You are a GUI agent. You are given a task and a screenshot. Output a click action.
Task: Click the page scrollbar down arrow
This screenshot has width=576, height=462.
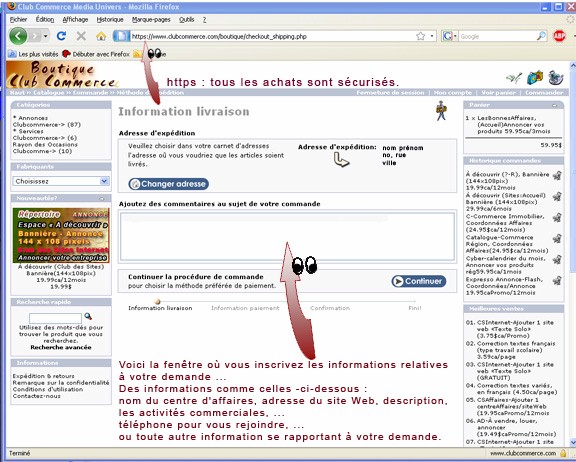point(572,442)
